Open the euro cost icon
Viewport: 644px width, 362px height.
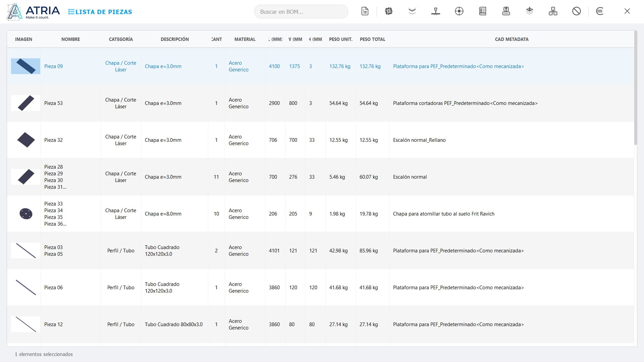[x=600, y=11]
